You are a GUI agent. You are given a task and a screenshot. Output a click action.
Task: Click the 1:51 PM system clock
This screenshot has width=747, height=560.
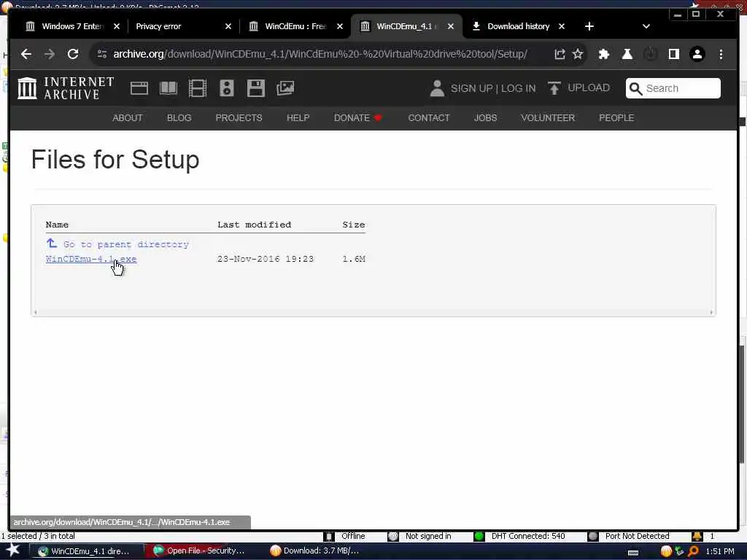point(720,551)
